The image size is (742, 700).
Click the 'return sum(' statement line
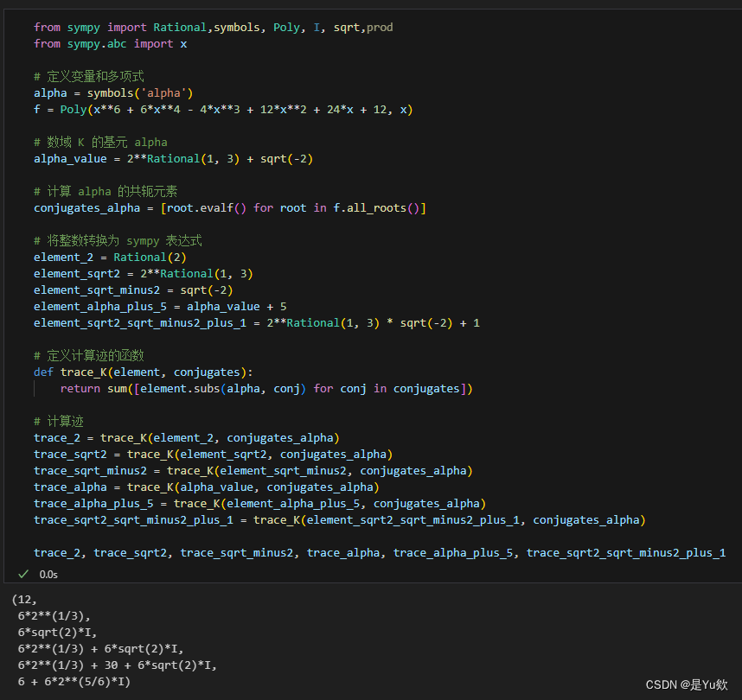[x=266, y=389]
